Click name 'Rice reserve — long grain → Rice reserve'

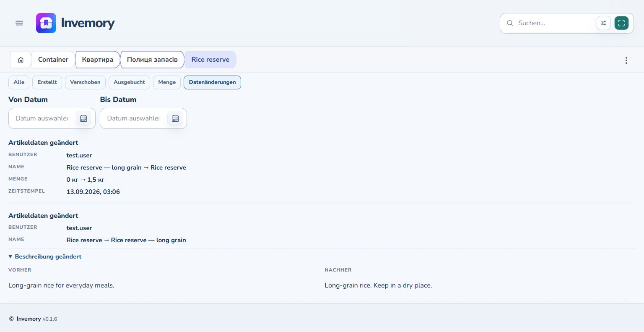tap(126, 167)
